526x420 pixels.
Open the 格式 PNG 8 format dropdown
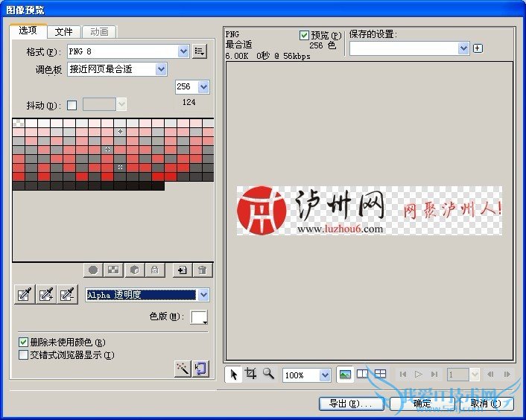pos(183,51)
